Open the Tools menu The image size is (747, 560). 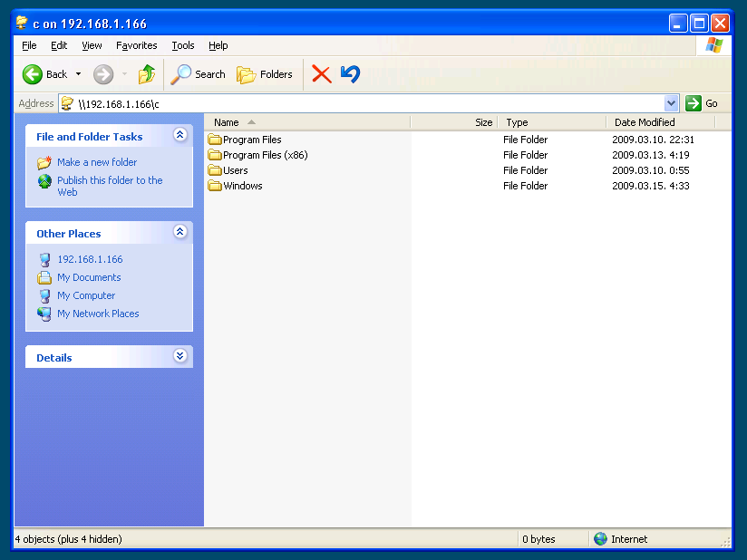[183, 45]
